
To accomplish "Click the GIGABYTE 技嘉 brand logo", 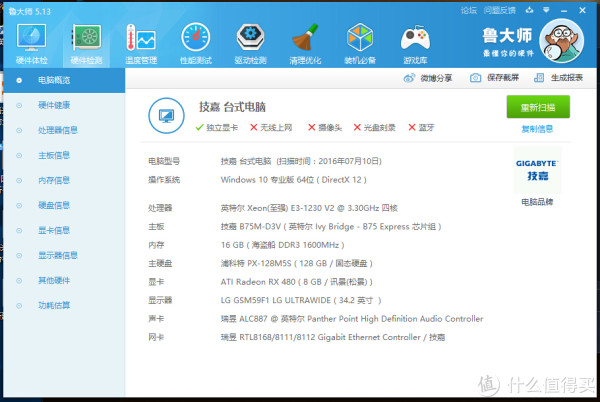I will (537, 170).
